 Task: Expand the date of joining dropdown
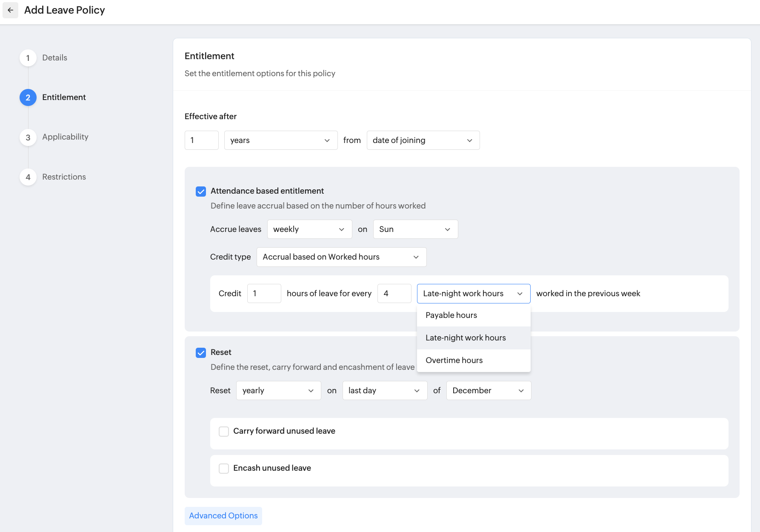click(x=423, y=140)
